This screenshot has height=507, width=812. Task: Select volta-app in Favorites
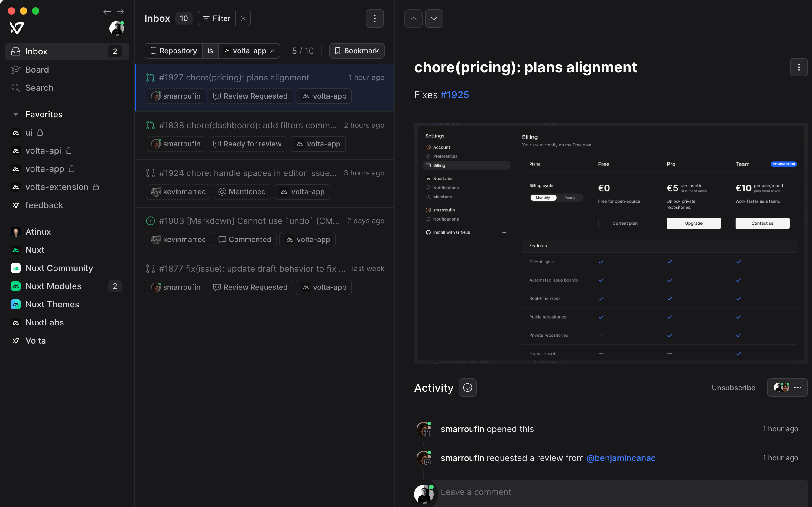(67, 169)
